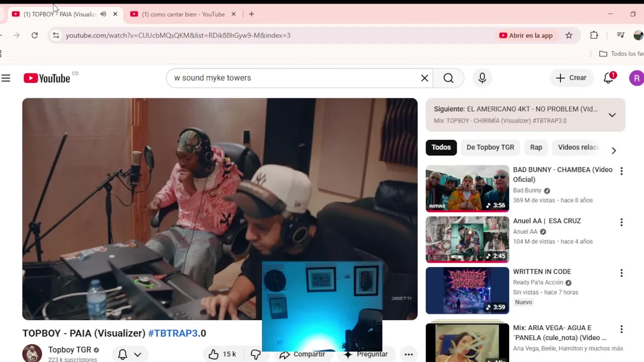The width and height of the screenshot is (644, 362).
Task: Switch to the como cantar bien tab
Action: (x=183, y=14)
